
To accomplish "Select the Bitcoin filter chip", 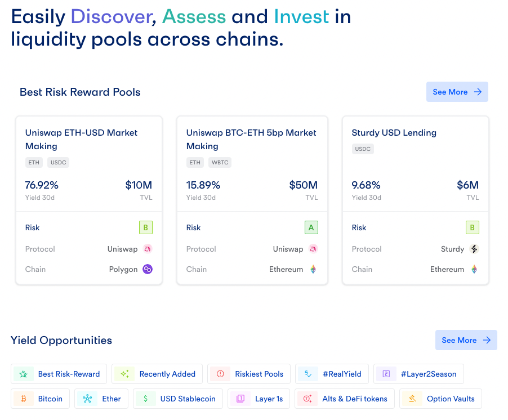I will [x=40, y=399].
